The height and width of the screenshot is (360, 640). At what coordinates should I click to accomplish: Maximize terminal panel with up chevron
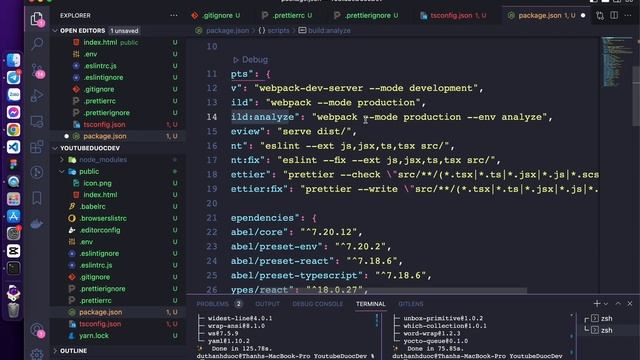[x=618, y=304]
